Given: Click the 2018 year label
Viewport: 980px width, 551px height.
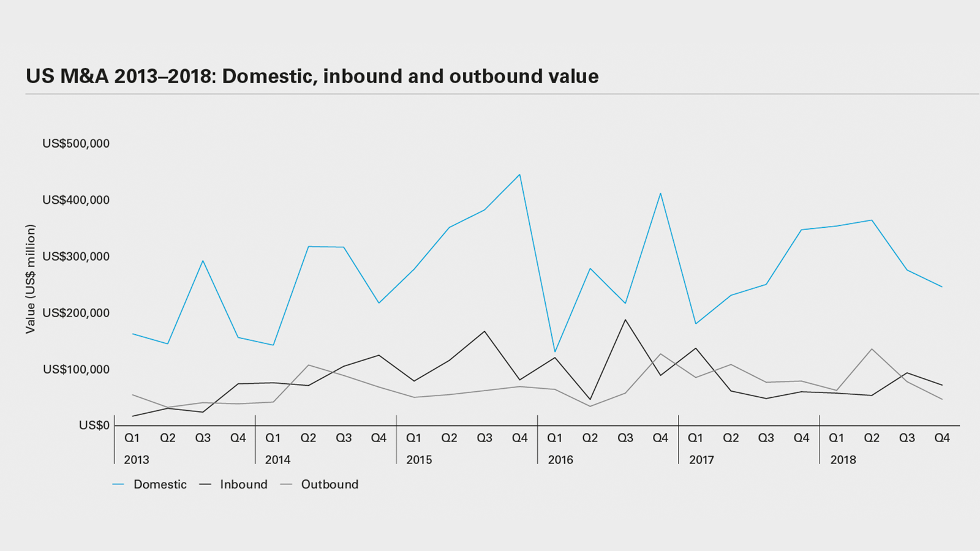Looking at the screenshot, I should tap(843, 460).
